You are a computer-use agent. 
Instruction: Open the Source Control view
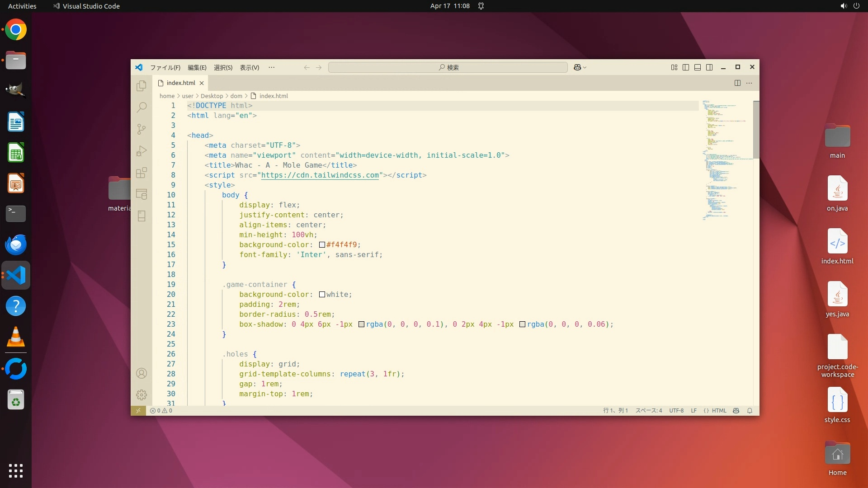(x=142, y=129)
